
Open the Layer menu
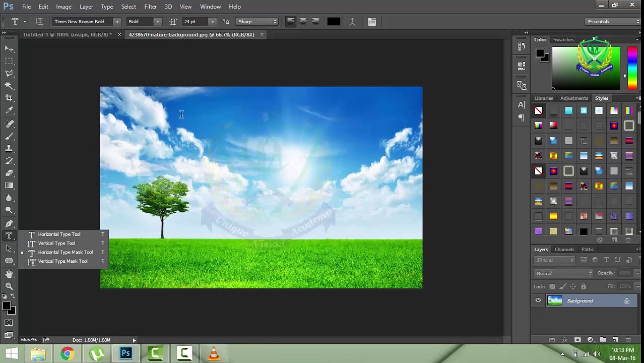point(86,7)
